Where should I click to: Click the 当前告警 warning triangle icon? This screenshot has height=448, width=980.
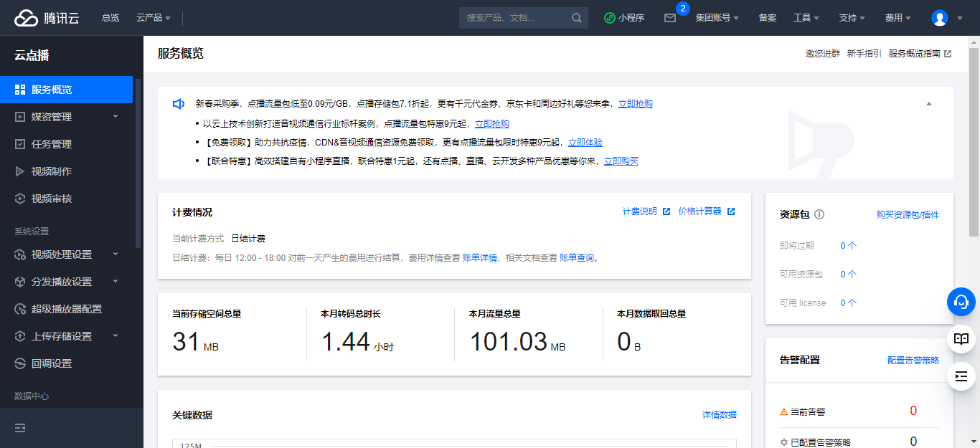[783, 412]
